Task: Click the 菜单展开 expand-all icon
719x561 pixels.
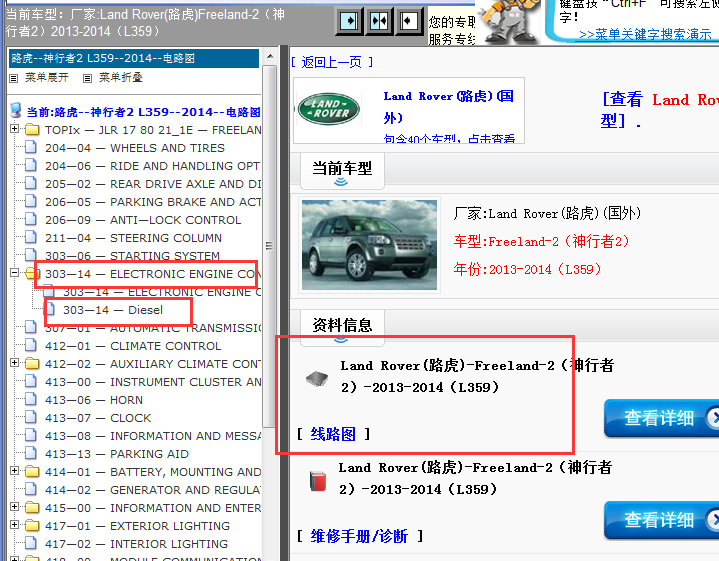Action: (14, 78)
